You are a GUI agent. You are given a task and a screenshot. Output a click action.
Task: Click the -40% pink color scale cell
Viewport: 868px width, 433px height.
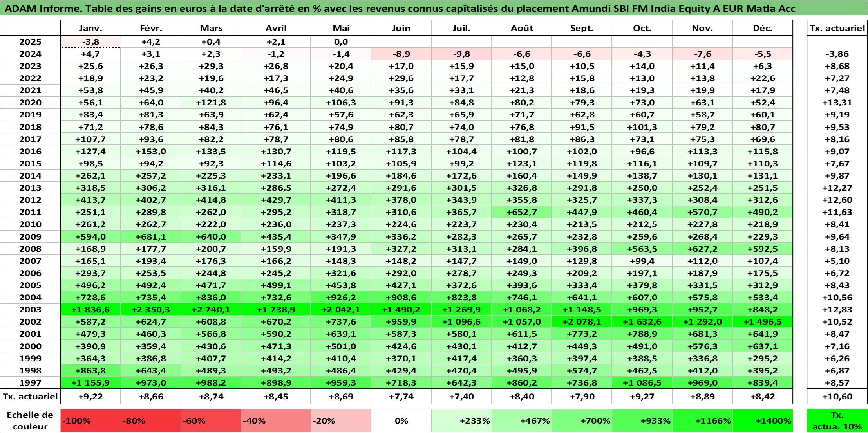point(275,420)
